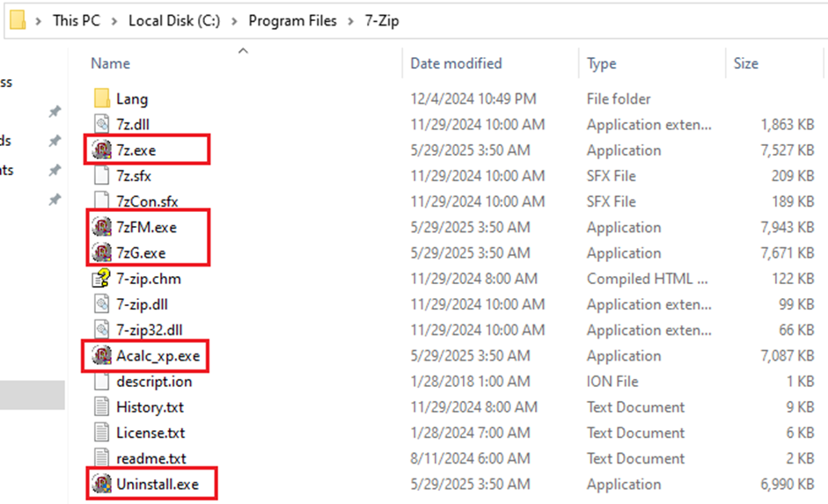Click the 7,943 KB size value

(788, 228)
